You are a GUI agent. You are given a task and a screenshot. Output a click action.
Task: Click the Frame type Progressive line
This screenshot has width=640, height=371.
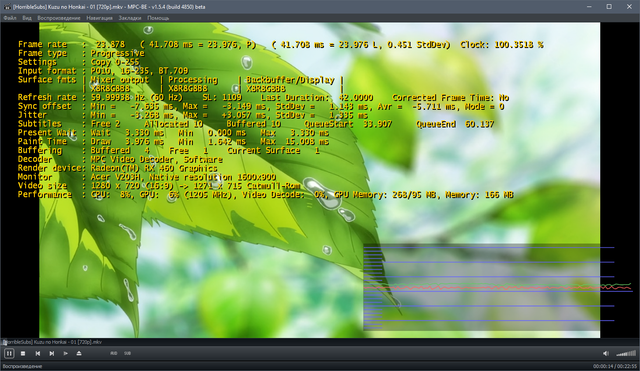[81, 53]
